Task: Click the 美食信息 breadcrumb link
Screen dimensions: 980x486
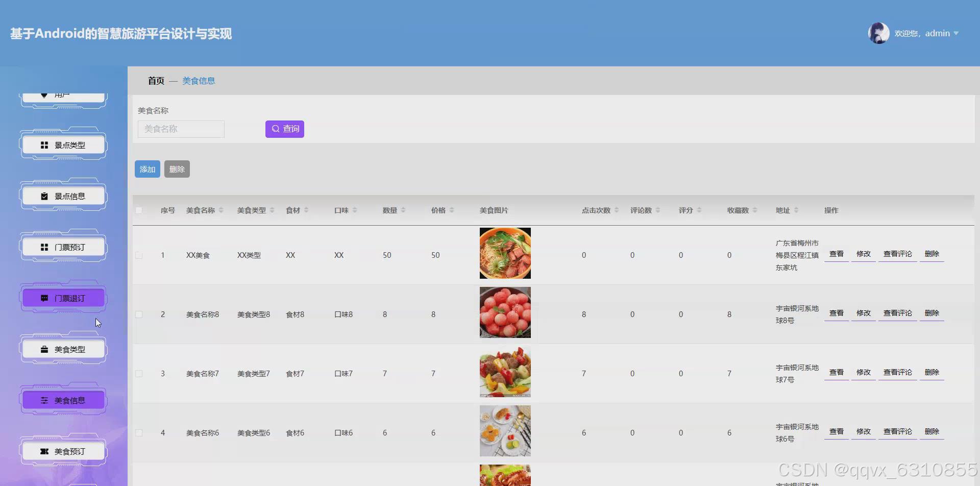Action: click(x=199, y=81)
